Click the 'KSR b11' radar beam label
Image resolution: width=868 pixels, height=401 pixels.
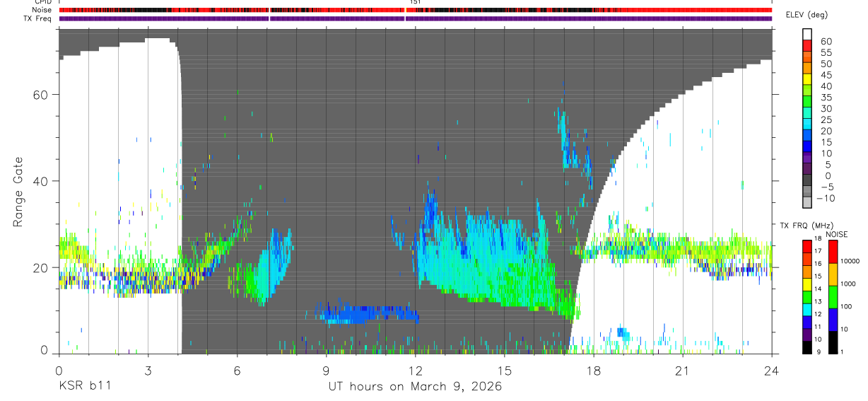[84, 386]
